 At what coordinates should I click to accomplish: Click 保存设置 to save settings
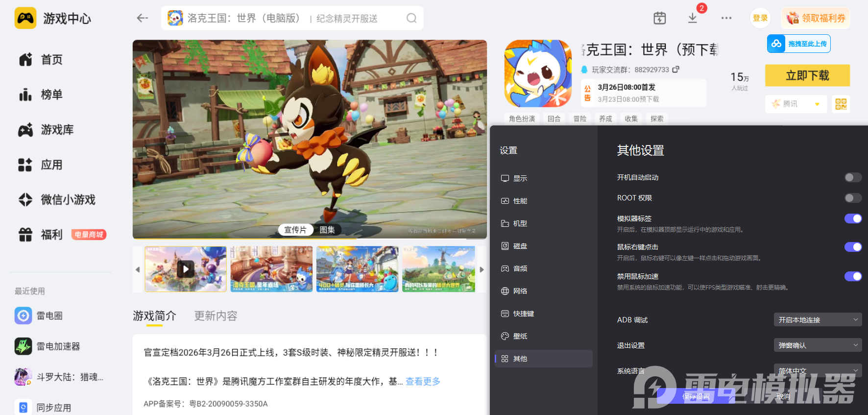[696, 396]
